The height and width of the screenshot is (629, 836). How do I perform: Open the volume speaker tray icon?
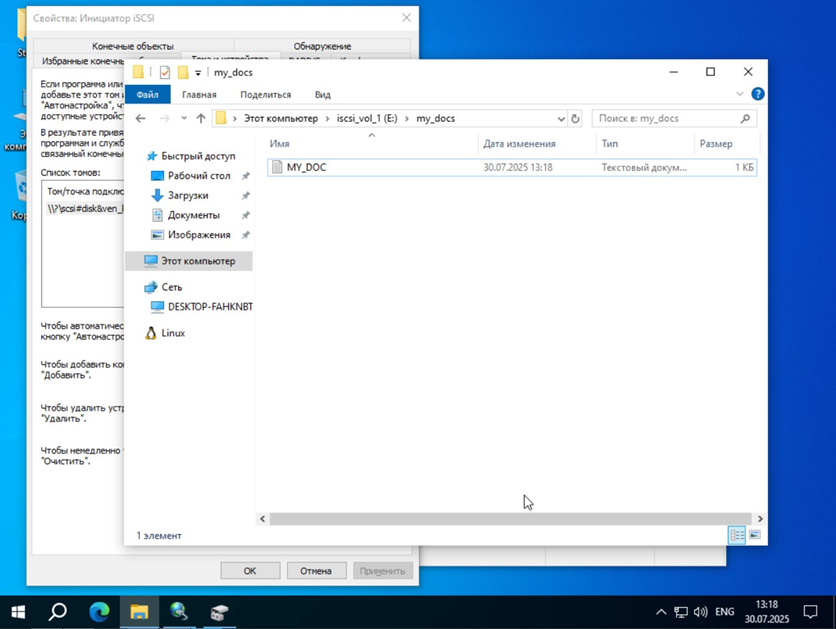[700, 612]
